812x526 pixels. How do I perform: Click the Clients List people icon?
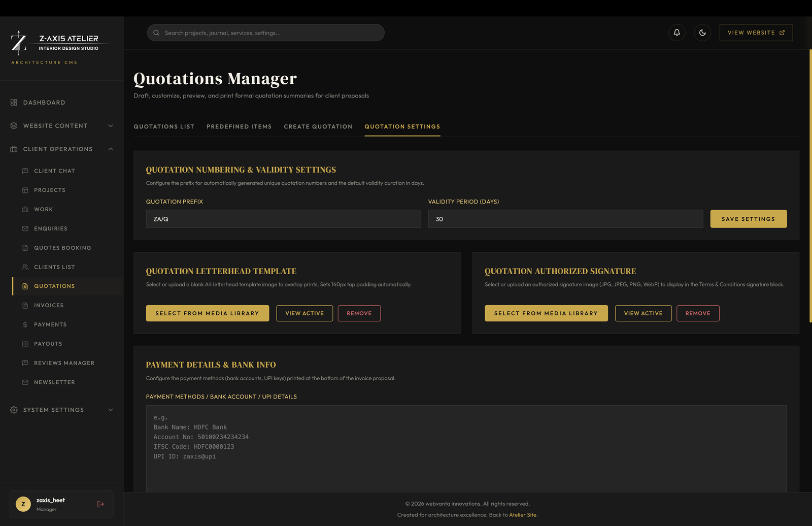click(25, 267)
